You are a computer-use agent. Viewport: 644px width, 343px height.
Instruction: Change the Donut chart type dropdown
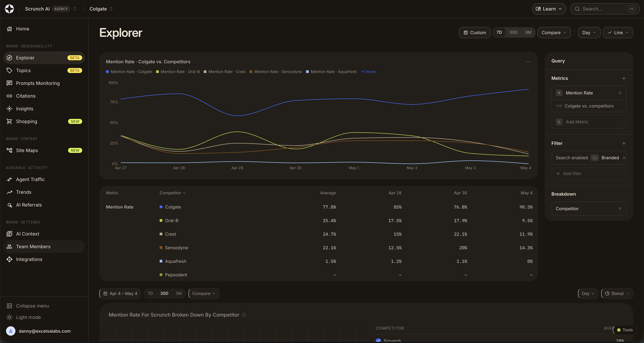tap(617, 294)
